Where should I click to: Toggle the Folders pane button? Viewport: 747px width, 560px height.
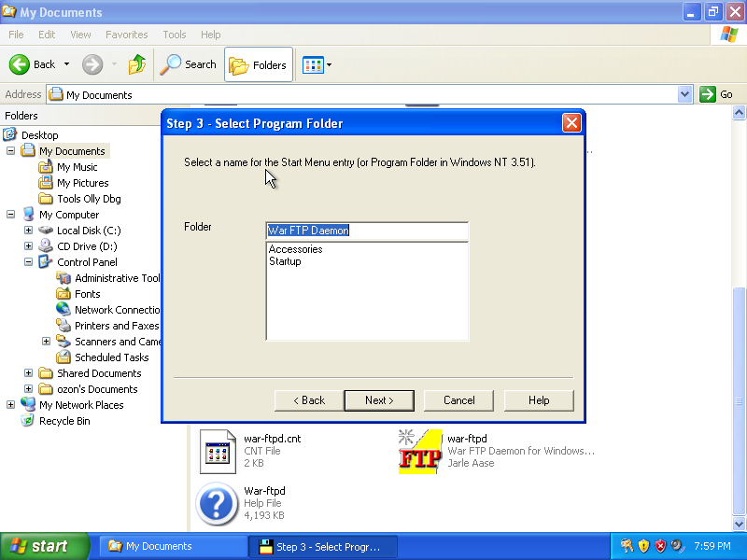click(259, 64)
